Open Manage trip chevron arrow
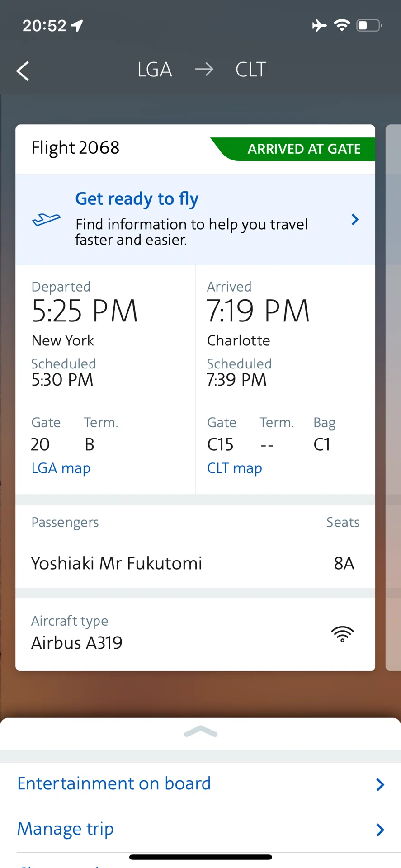Image resolution: width=401 pixels, height=868 pixels. 380,830
